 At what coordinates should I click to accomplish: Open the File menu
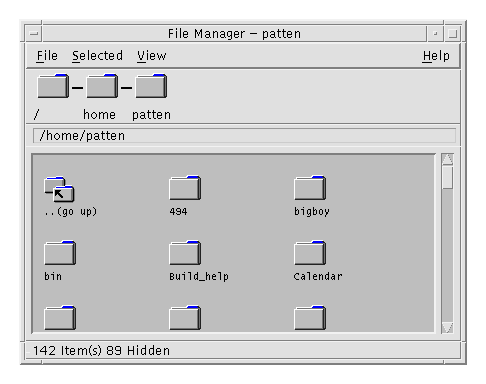tap(47, 56)
